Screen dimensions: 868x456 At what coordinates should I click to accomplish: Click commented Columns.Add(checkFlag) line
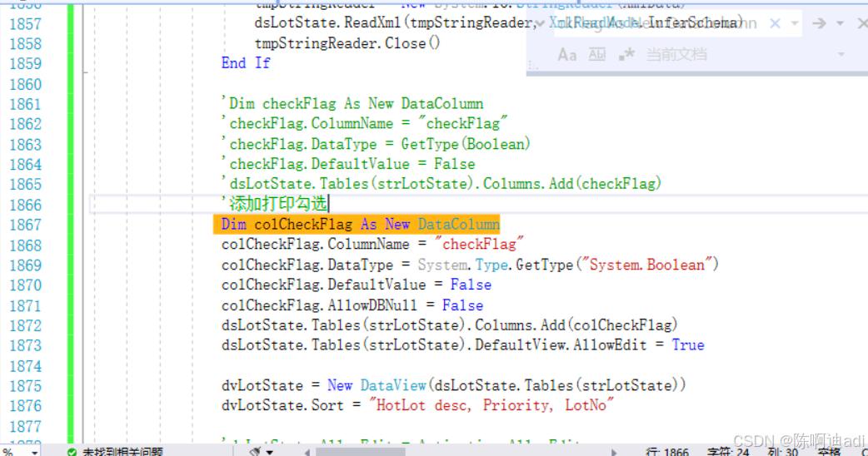click(441, 184)
